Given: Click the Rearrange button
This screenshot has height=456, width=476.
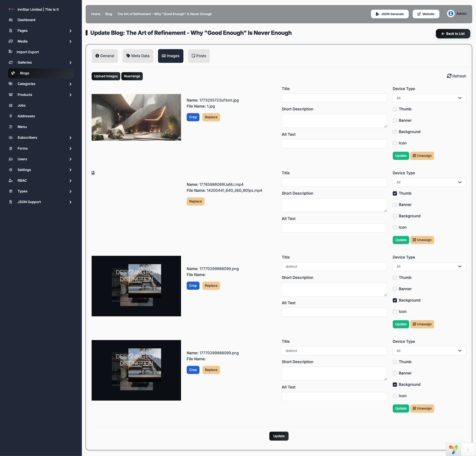Looking at the screenshot, I should [132, 76].
